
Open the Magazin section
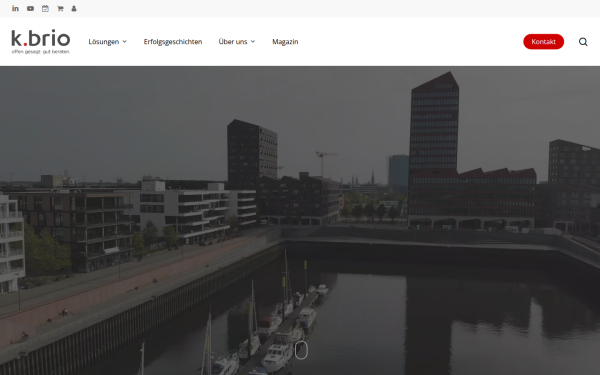(x=285, y=42)
